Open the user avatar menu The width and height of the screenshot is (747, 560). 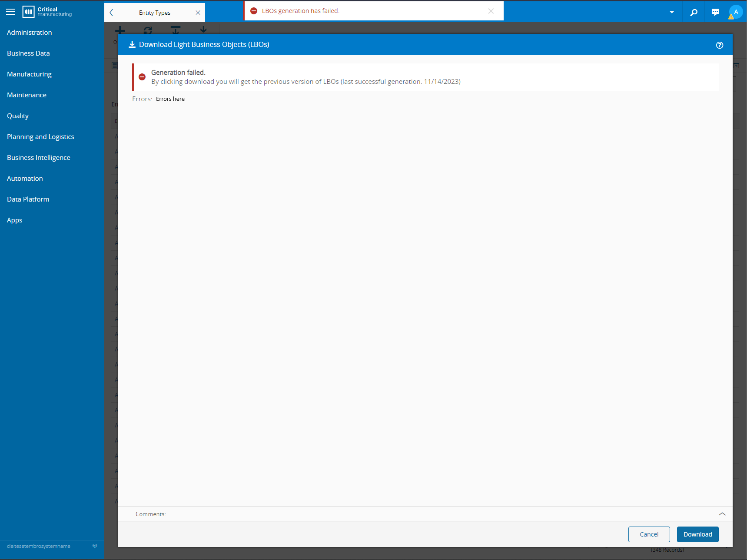(x=736, y=12)
